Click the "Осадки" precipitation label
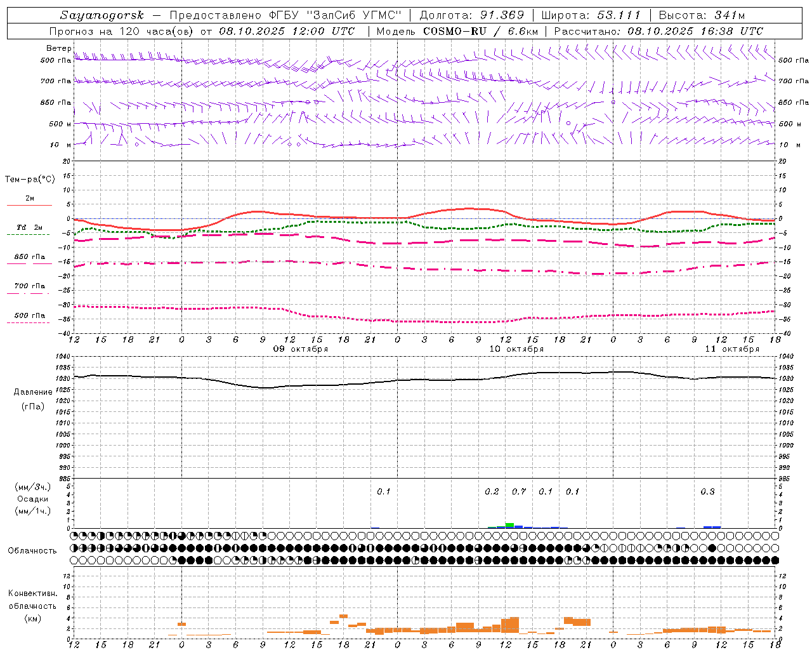812x650 pixels. tap(33, 499)
